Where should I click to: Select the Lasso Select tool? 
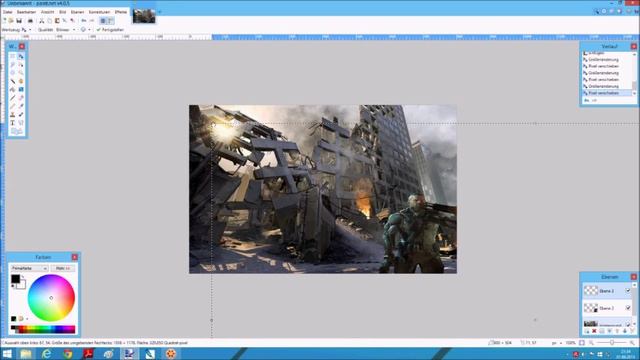coord(13,64)
